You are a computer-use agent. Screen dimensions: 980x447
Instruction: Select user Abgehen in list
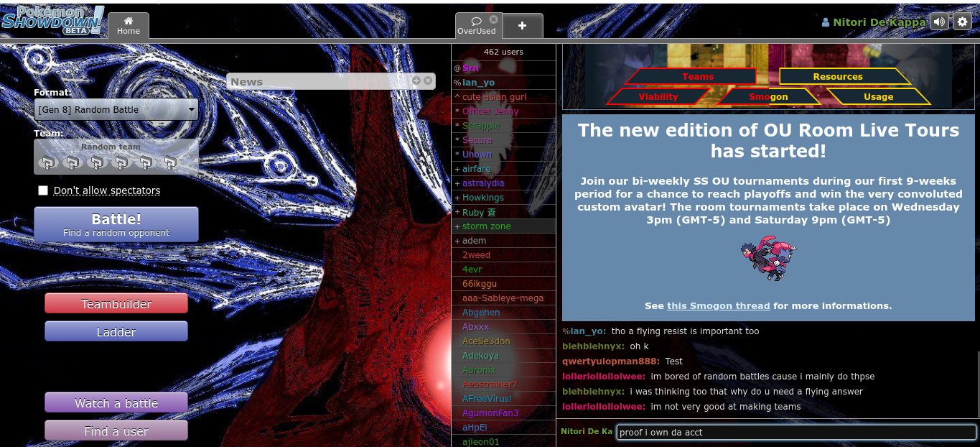pos(503,312)
